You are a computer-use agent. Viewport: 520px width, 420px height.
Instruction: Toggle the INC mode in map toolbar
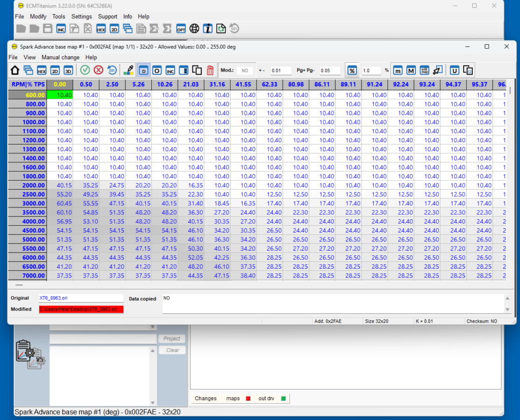pos(170,70)
